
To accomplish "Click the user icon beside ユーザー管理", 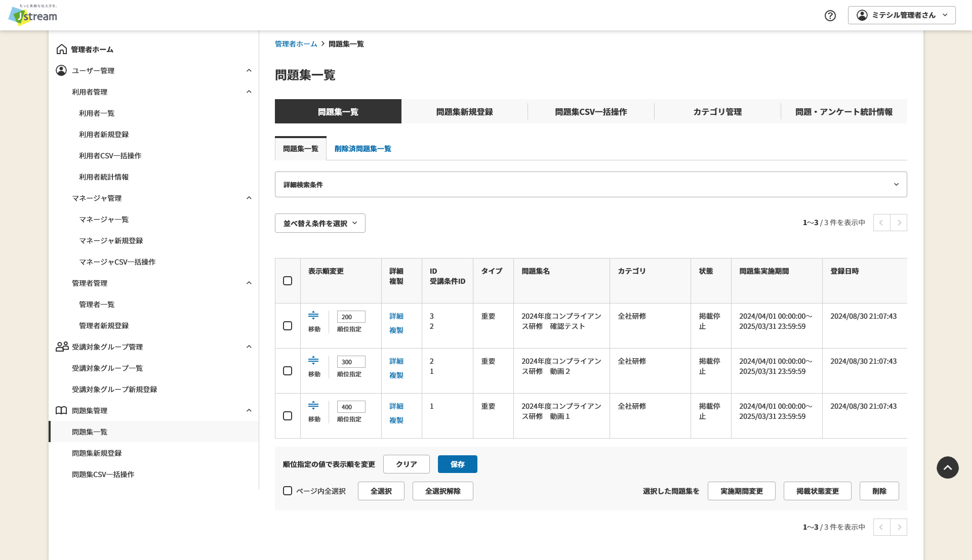I will 61,70.
